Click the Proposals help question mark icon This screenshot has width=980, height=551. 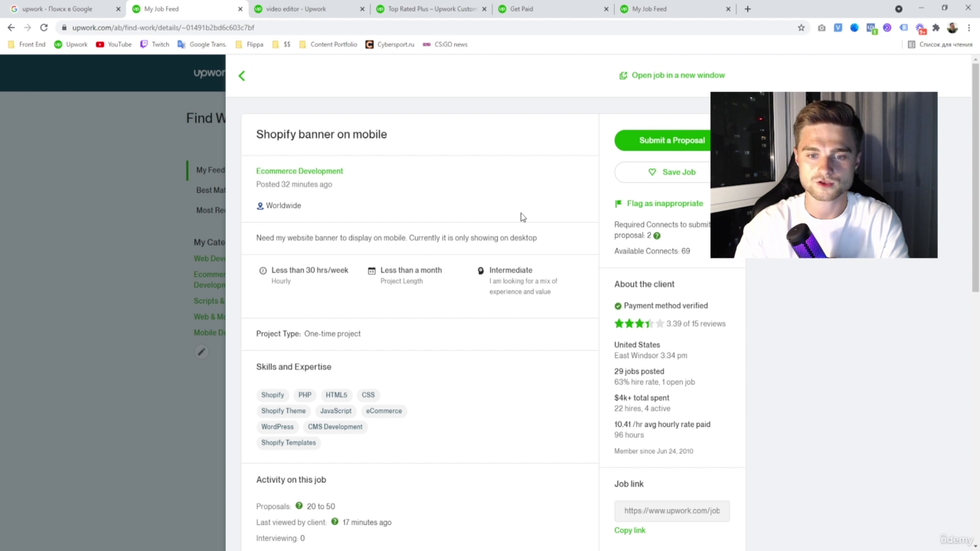click(x=299, y=506)
